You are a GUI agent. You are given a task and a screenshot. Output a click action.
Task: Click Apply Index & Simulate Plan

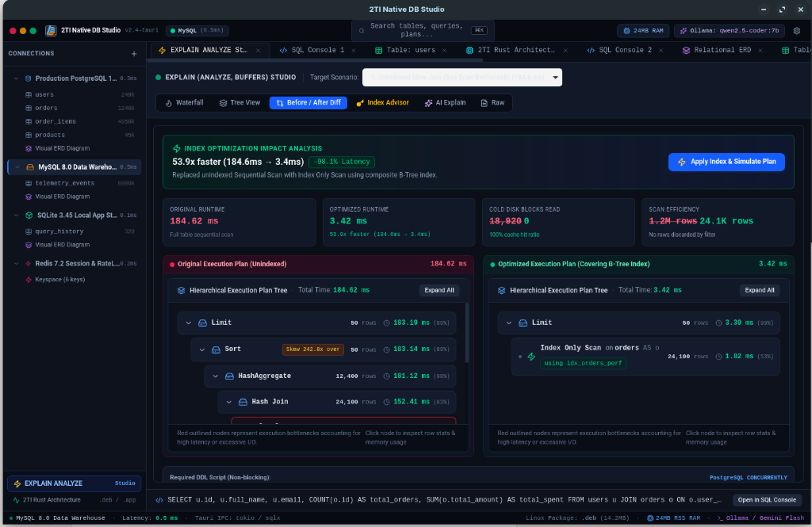pos(726,162)
